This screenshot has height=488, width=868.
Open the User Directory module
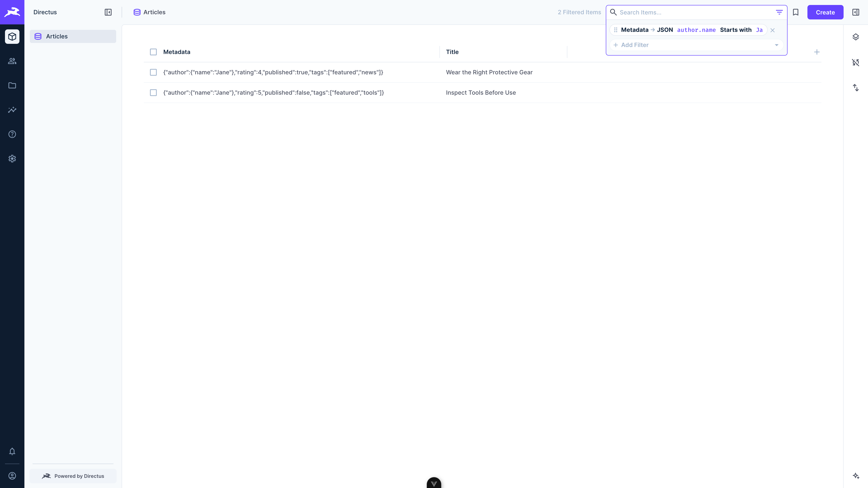(12, 61)
